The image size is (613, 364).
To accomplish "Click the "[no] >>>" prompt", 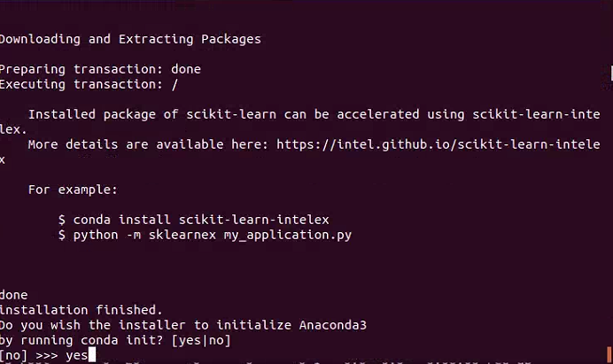I will (29, 356).
